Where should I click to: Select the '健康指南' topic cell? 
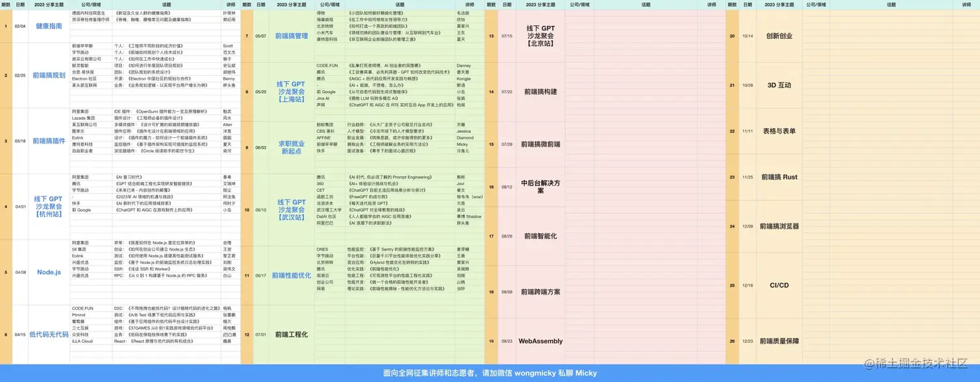click(x=49, y=26)
